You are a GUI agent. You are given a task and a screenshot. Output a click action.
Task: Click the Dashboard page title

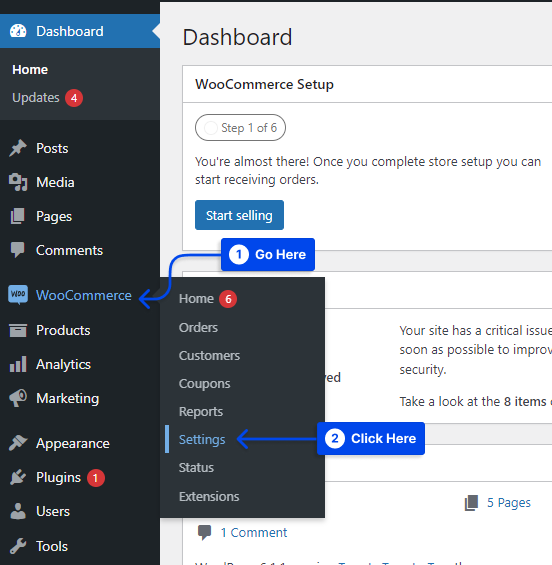(x=237, y=37)
